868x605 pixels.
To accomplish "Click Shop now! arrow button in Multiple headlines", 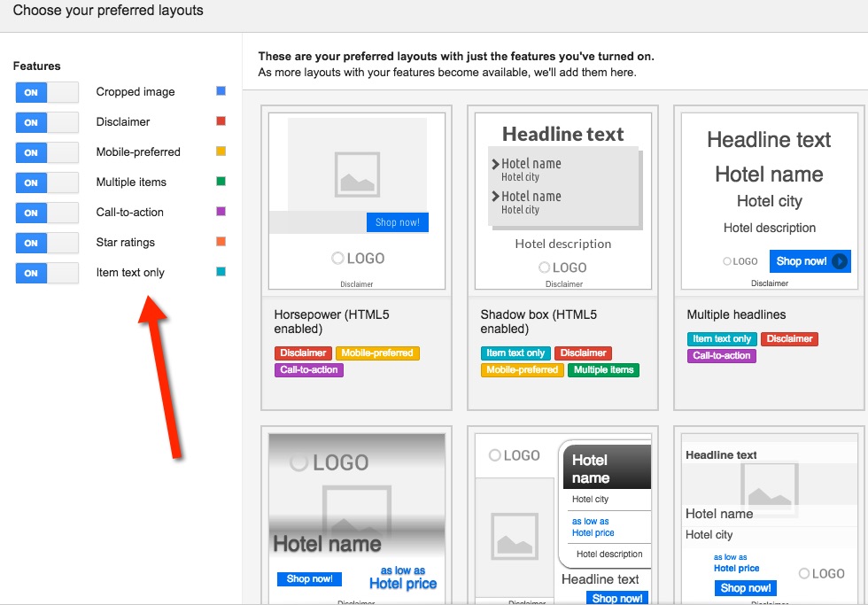I will tap(810, 261).
